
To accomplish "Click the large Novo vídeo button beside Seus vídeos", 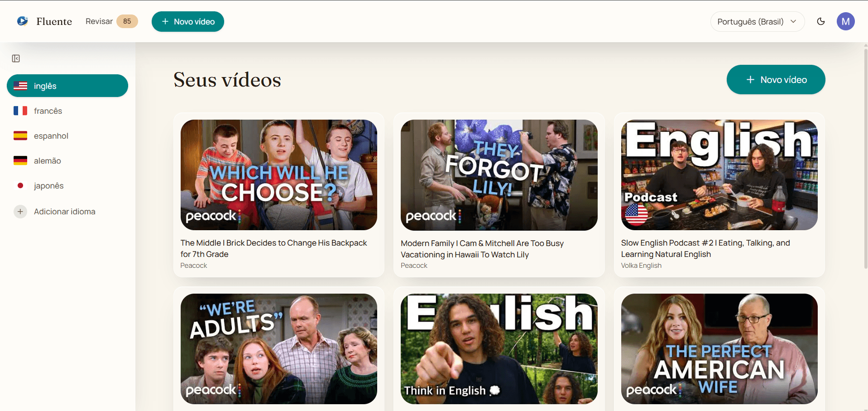I will (x=776, y=80).
